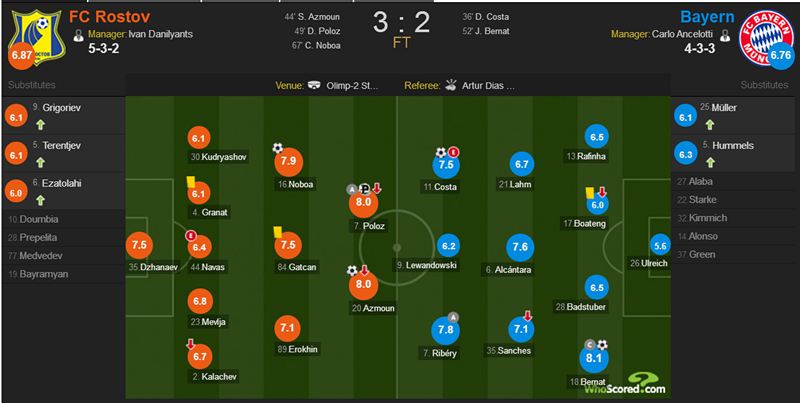Click the green substitution arrow under Grigoriev
This screenshot has height=403, width=800.
[40, 124]
